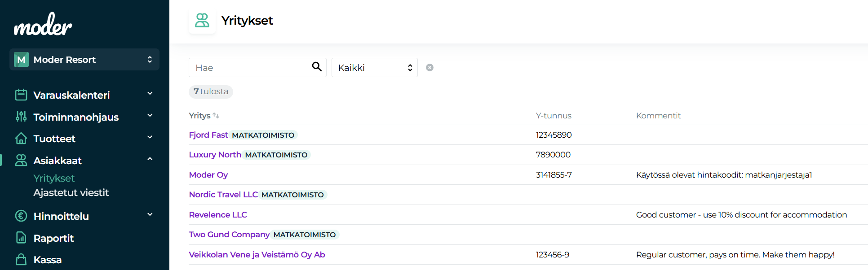Click the Varauskalenteri calendar icon

[x=21, y=95]
